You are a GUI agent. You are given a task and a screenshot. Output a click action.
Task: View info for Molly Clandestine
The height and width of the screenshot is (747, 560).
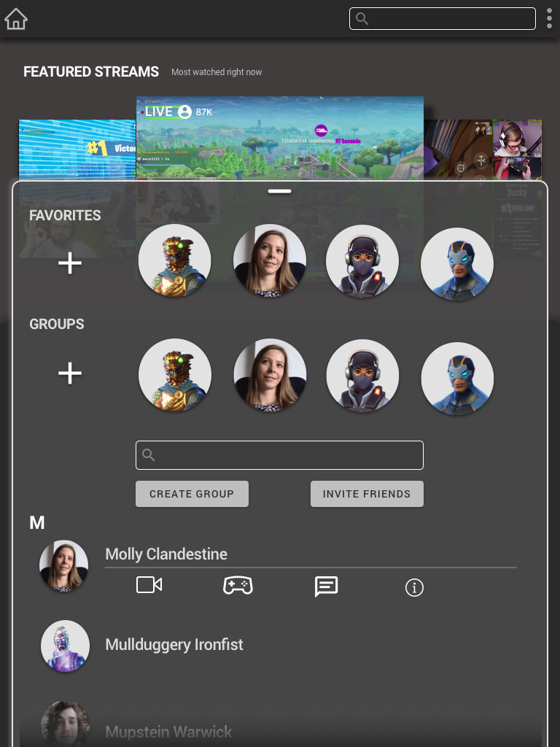click(x=414, y=587)
